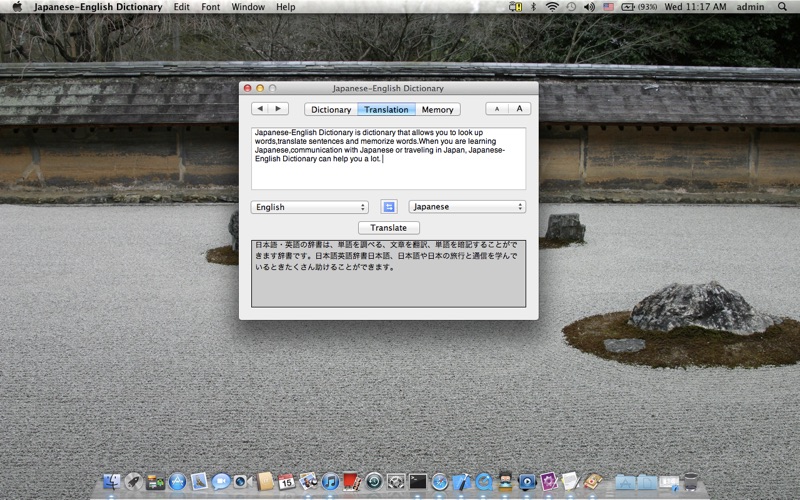Image resolution: width=800 pixels, height=500 pixels.
Task: Open Address Book in the Dock
Action: point(265,481)
